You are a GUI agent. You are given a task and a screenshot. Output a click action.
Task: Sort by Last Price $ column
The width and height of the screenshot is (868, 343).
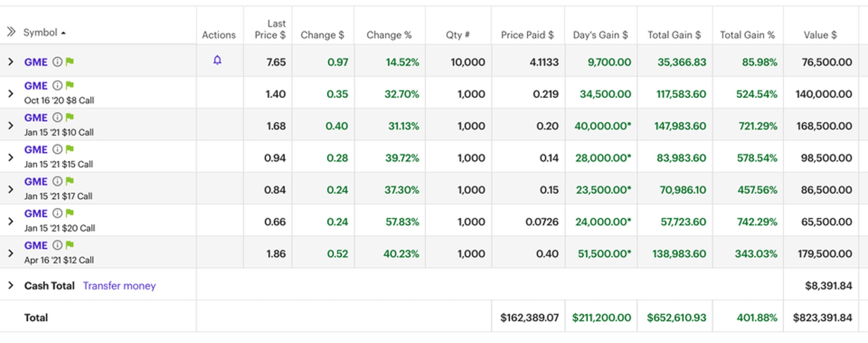270,29
